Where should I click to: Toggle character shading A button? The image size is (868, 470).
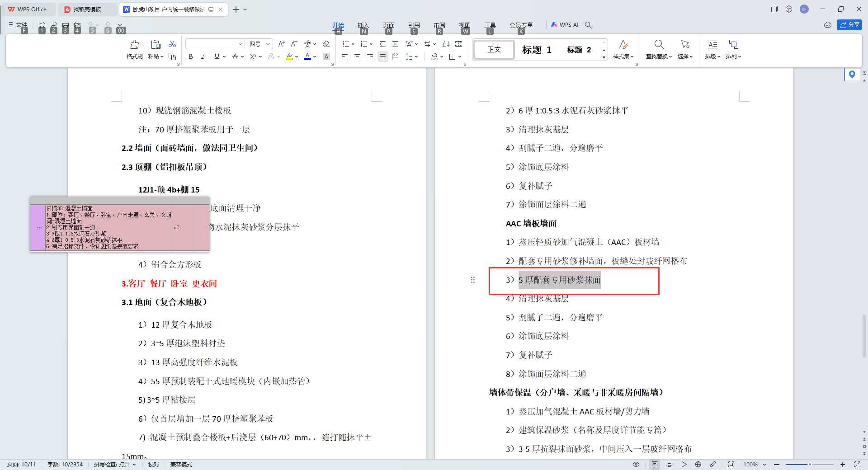coord(326,56)
